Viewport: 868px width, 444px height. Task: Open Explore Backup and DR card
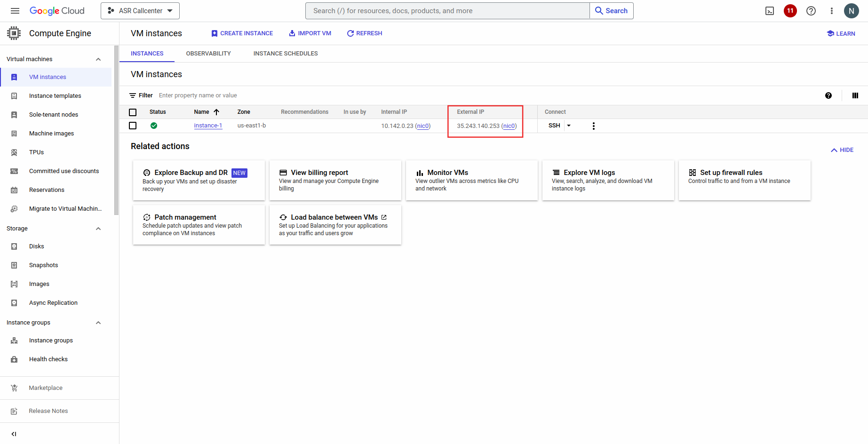coord(199,180)
